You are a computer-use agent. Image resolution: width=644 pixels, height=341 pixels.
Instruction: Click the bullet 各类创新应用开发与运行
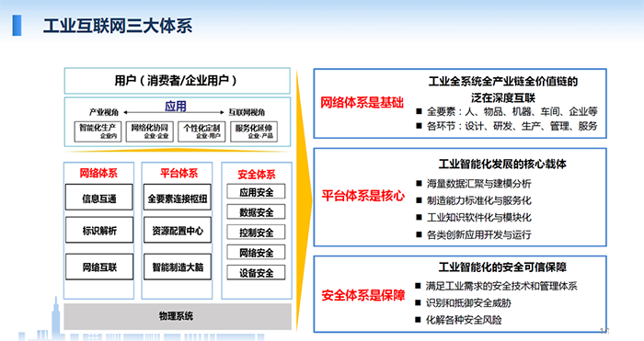(x=474, y=234)
